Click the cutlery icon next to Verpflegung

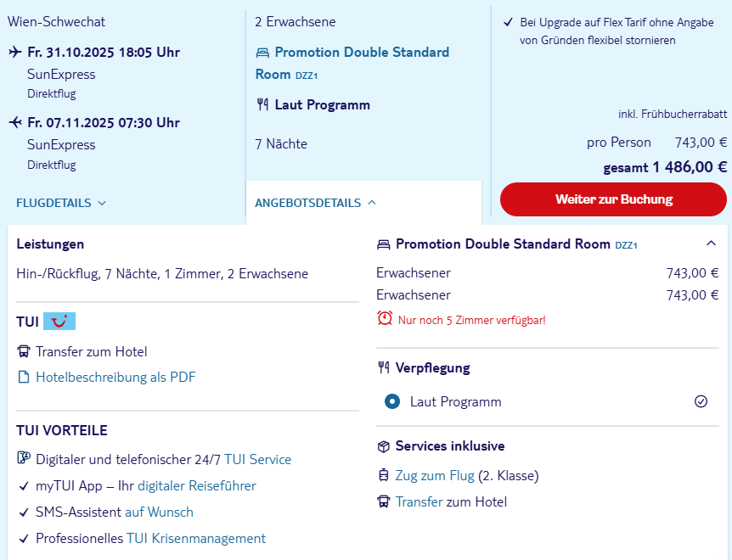(383, 367)
